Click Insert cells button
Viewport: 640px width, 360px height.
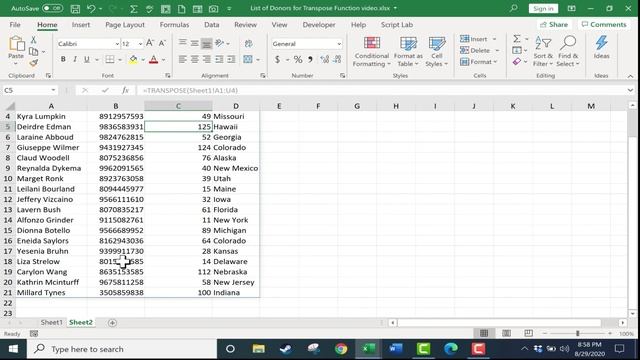pos(473,39)
